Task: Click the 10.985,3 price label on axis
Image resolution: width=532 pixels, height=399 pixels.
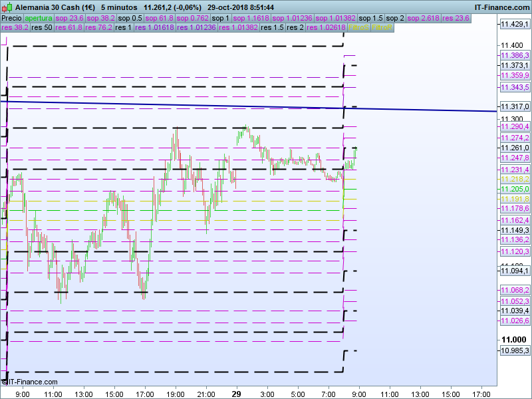Action: [514, 350]
